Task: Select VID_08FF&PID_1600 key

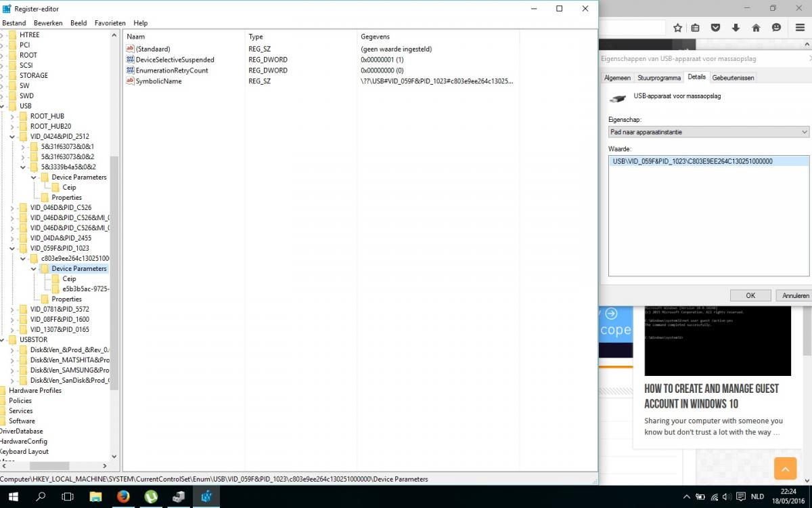Action: coord(60,320)
